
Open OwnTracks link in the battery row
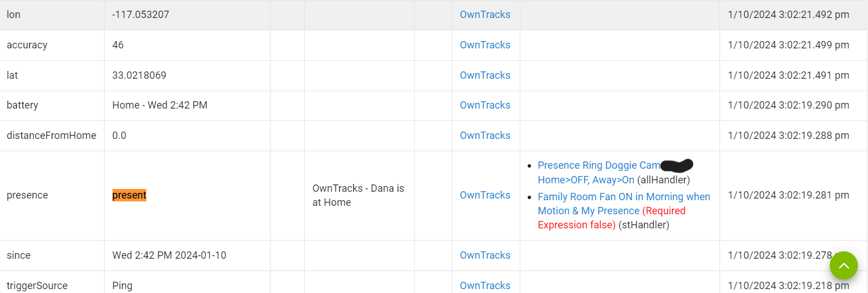click(x=485, y=105)
